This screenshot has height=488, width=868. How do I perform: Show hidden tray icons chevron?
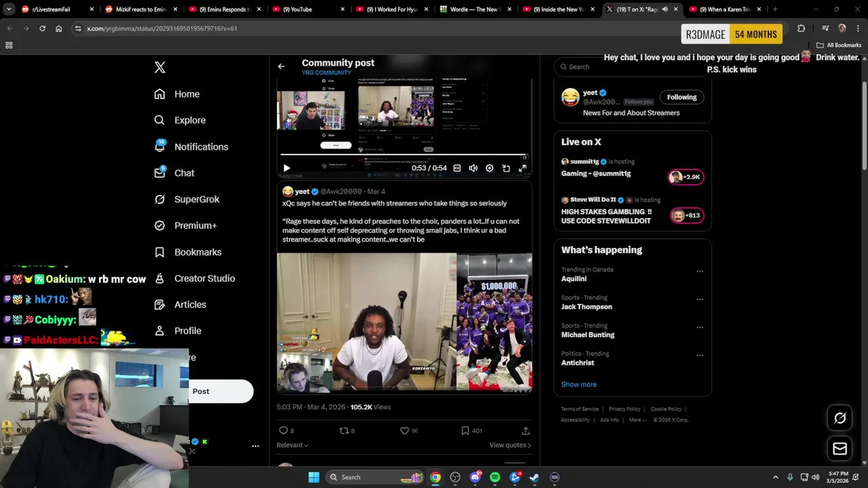pyautogui.click(x=776, y=477)
